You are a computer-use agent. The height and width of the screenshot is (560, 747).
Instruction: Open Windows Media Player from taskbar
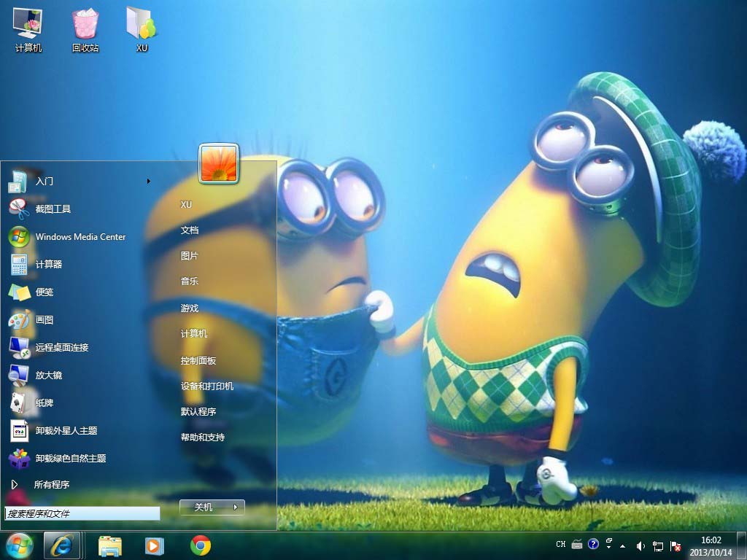point(154,545)
